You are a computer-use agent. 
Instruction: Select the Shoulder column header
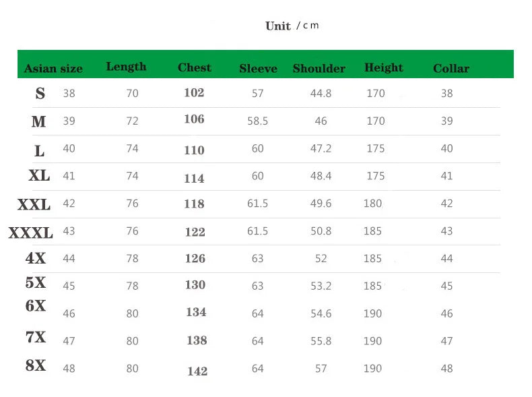(319, 69)
